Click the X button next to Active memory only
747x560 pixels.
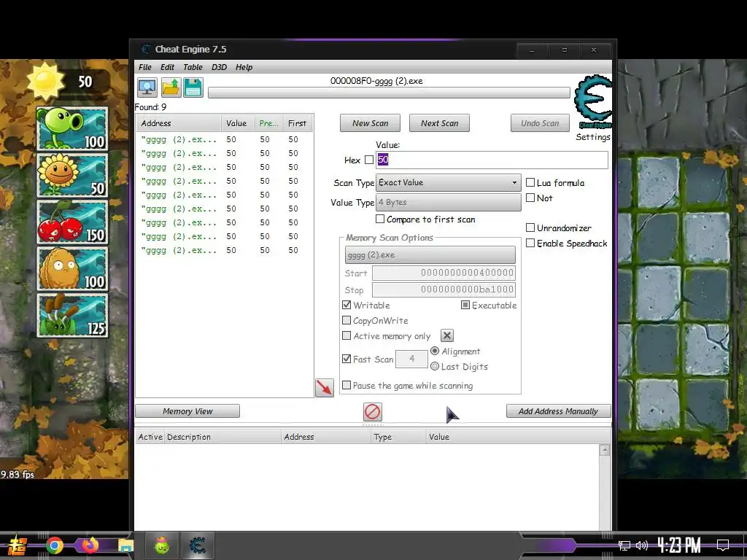click(447, 335)
